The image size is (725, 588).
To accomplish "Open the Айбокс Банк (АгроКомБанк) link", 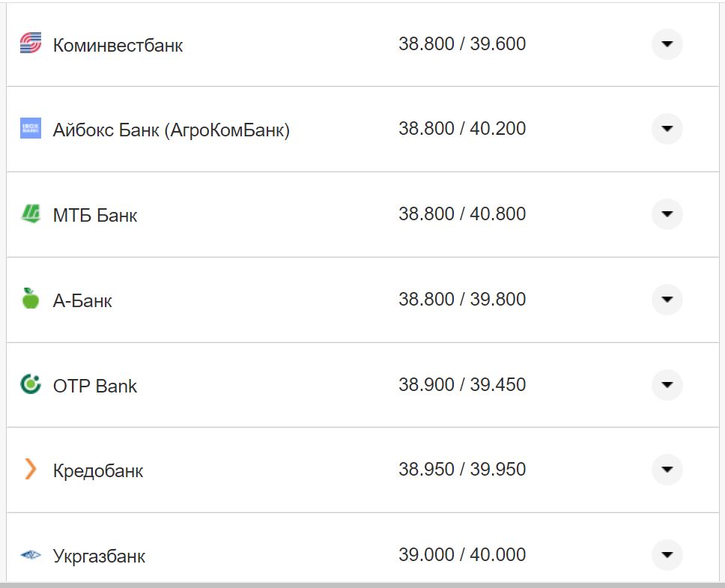I will coord(171,130).
